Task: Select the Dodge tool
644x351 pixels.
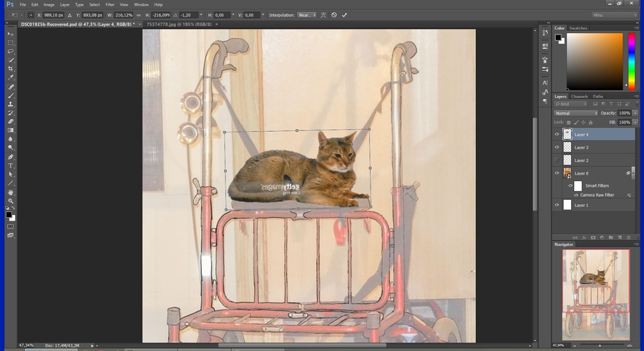Action: point(11,148)
